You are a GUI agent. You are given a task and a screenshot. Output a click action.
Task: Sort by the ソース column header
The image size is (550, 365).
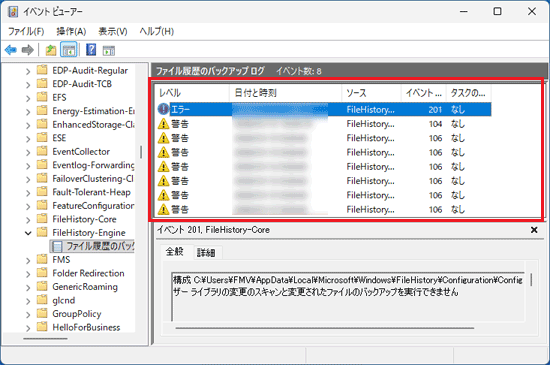(371, 93)
